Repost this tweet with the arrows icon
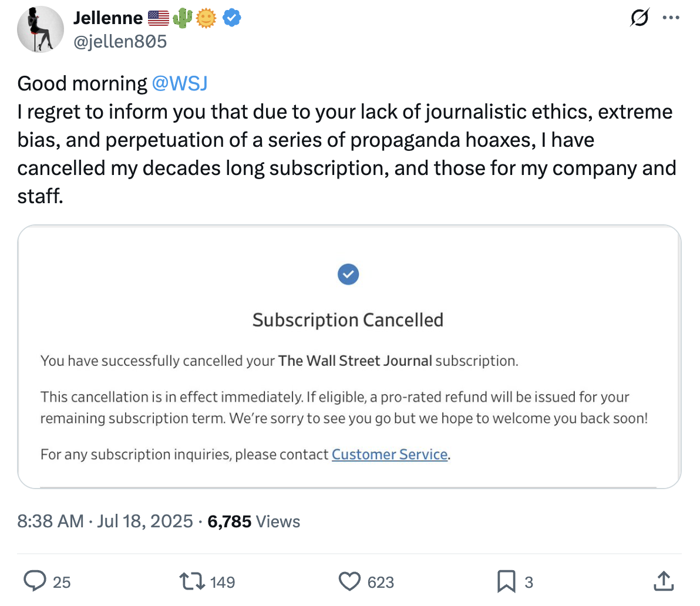The height and width of the screenshot is (606, 700). 192,581
